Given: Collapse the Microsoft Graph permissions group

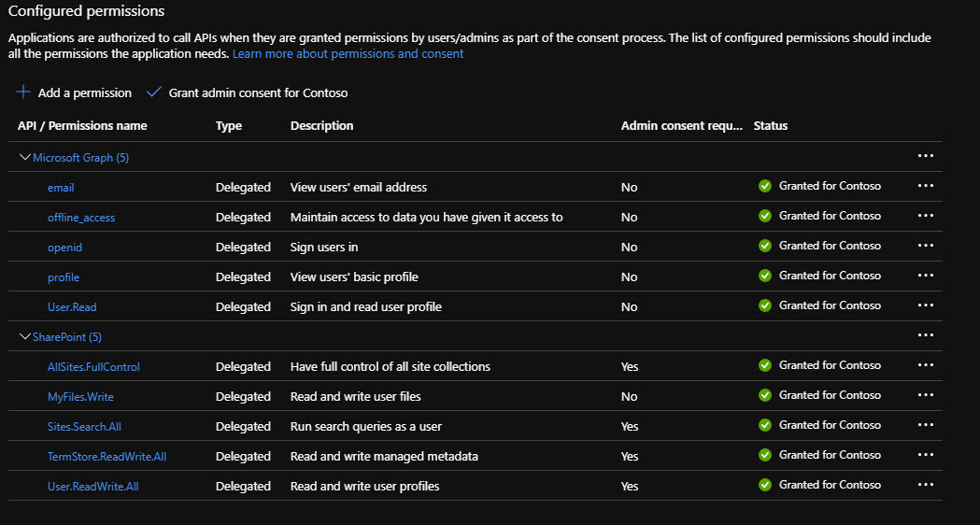Looking at the screenshot, I should (25, 157).
